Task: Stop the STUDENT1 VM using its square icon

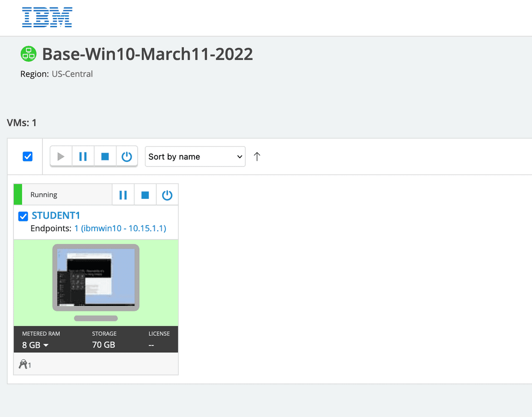Action: pos(145,195)
